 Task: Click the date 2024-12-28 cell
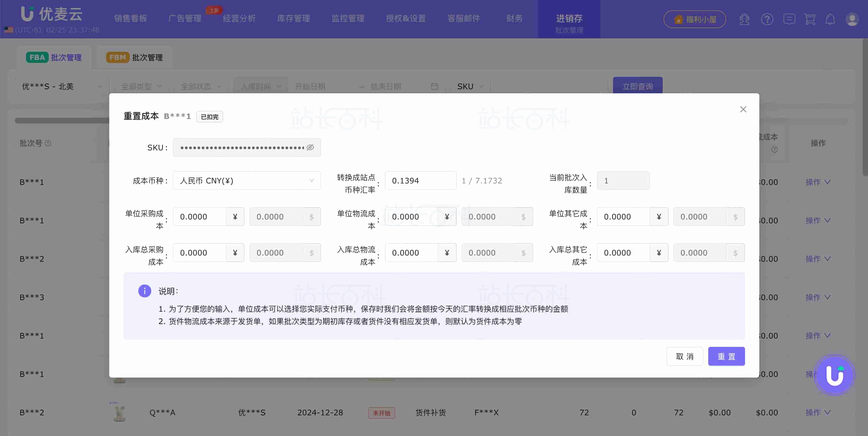coord(320,412)
